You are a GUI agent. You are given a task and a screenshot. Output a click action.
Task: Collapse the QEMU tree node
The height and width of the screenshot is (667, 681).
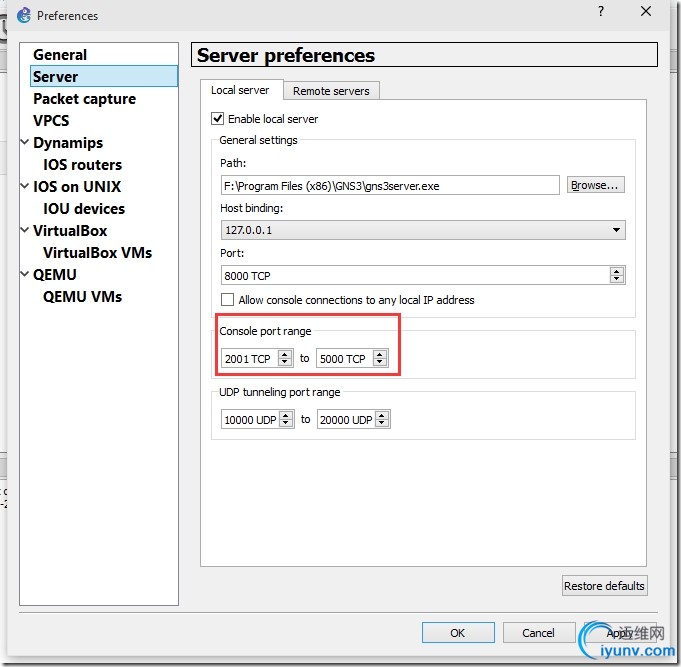25,274
